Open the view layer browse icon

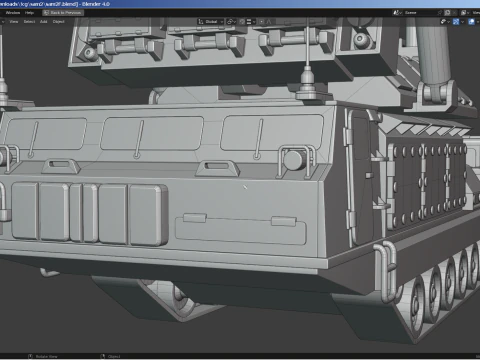[465, 13]
